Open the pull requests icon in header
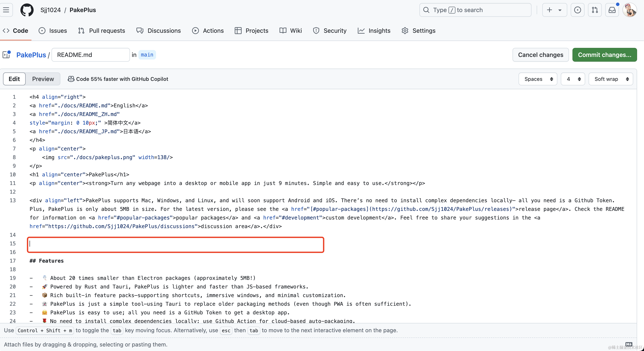Image resolution: width=644 pixels, height=351 pixels. (x=595, y=10)
